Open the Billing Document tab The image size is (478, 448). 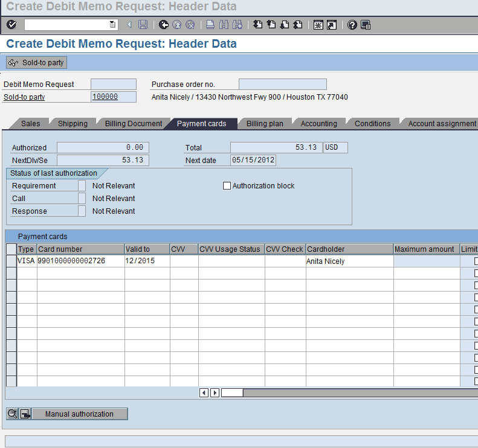click(134, 124)
